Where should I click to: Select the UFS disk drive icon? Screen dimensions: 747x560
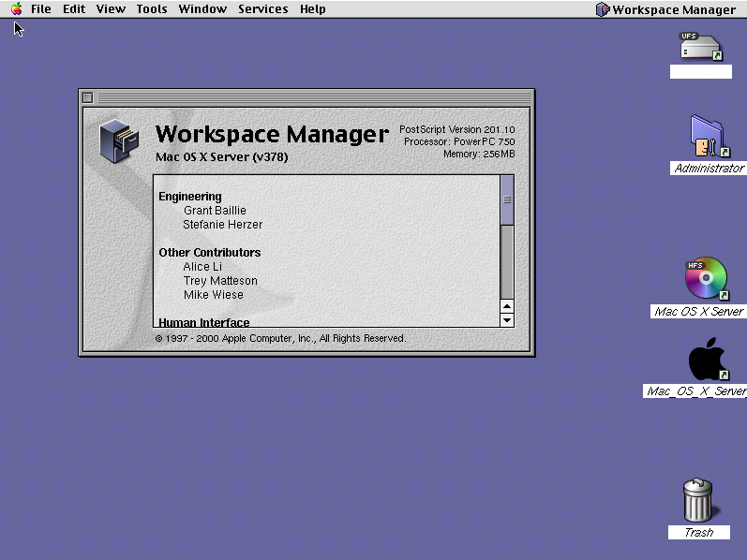(700, 47)
